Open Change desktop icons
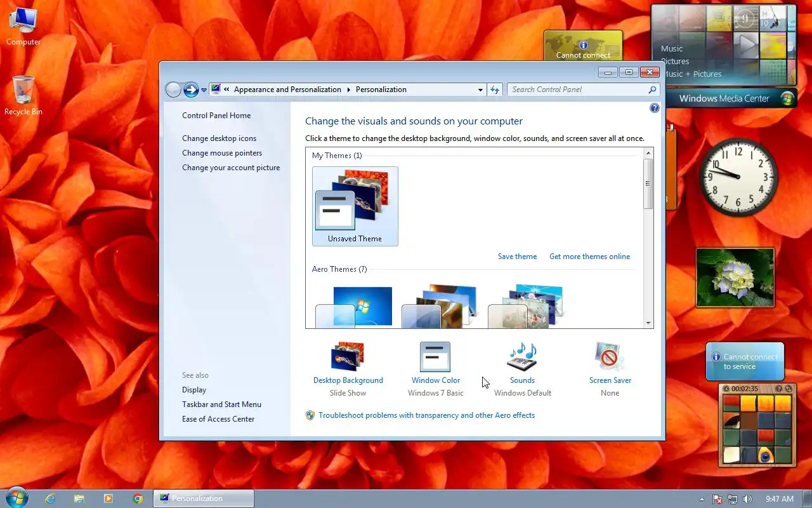The image size is (812, 508). (x=219, y=138)
